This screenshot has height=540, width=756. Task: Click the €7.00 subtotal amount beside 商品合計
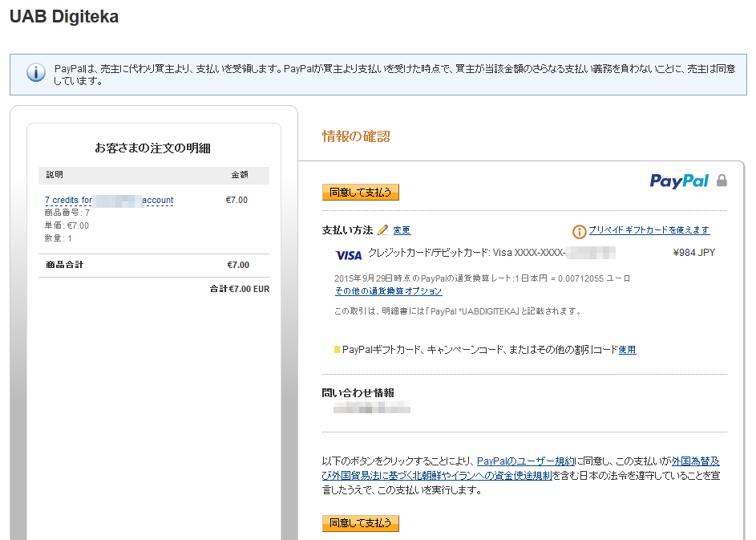click(x=238, y=265)
